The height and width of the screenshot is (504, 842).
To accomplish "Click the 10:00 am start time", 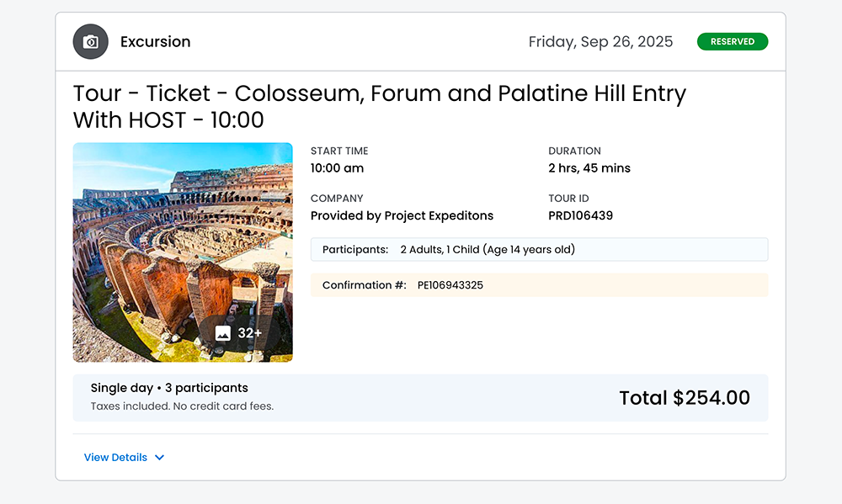I will [x=337, y=168].
